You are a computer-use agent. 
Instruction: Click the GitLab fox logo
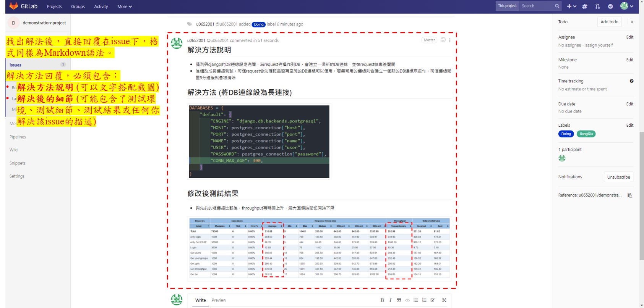click(13, 6)
